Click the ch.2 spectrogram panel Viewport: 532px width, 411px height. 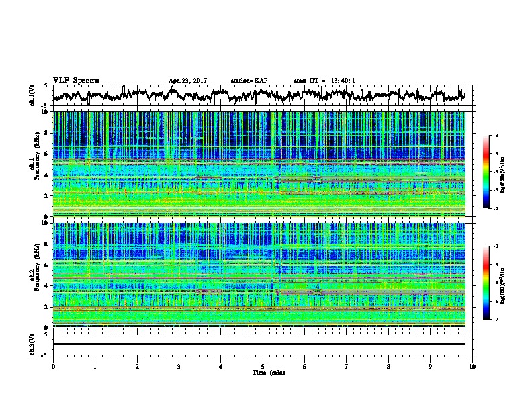pyautogui.click(x=259, y=275)
